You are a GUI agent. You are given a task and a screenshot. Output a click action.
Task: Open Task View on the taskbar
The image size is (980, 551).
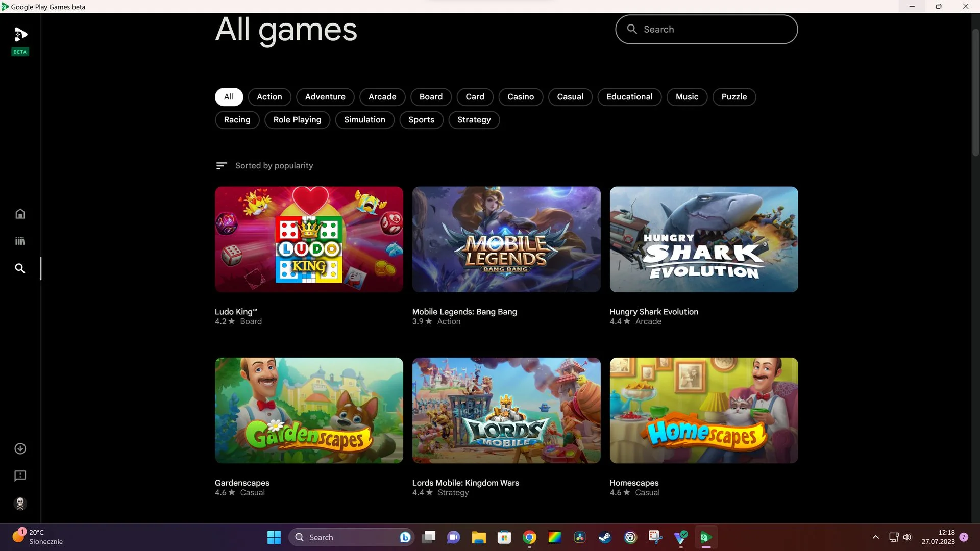pyautogui.click(x=428, y=537)
